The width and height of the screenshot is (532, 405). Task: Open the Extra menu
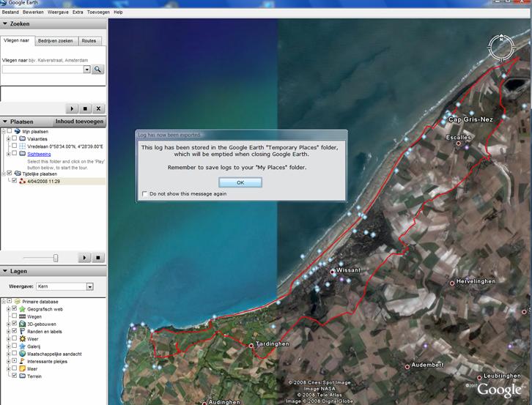click(x=78, y=12)
